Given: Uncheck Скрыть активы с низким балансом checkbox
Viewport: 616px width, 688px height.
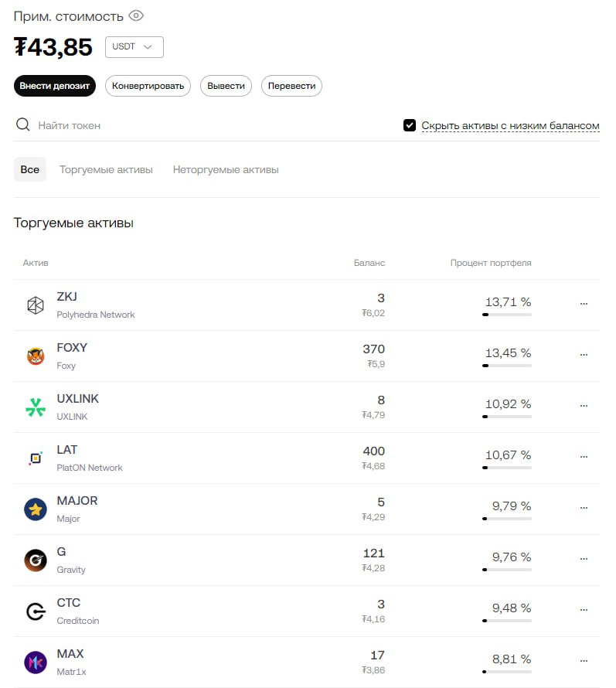Looking at the screenshot, I should 410,125.
